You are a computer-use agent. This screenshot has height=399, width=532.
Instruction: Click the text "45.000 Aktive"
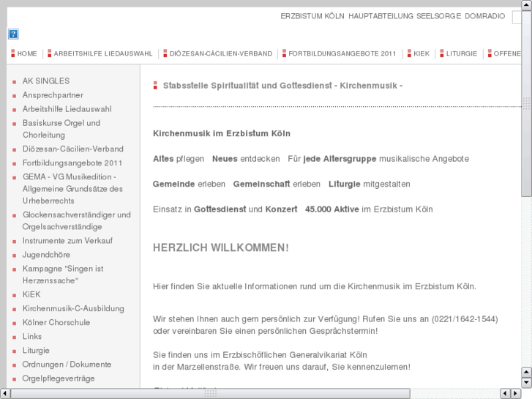coord(331,209)
